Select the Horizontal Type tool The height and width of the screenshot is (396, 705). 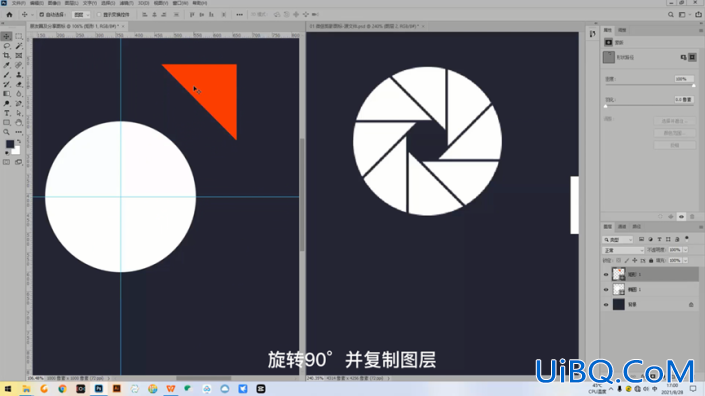pos(6,113)
